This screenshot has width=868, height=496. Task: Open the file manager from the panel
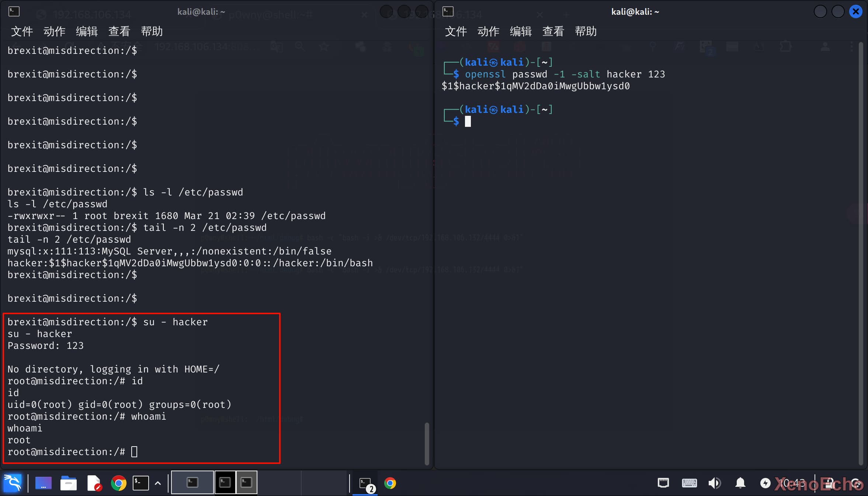[x=68, y=483]
